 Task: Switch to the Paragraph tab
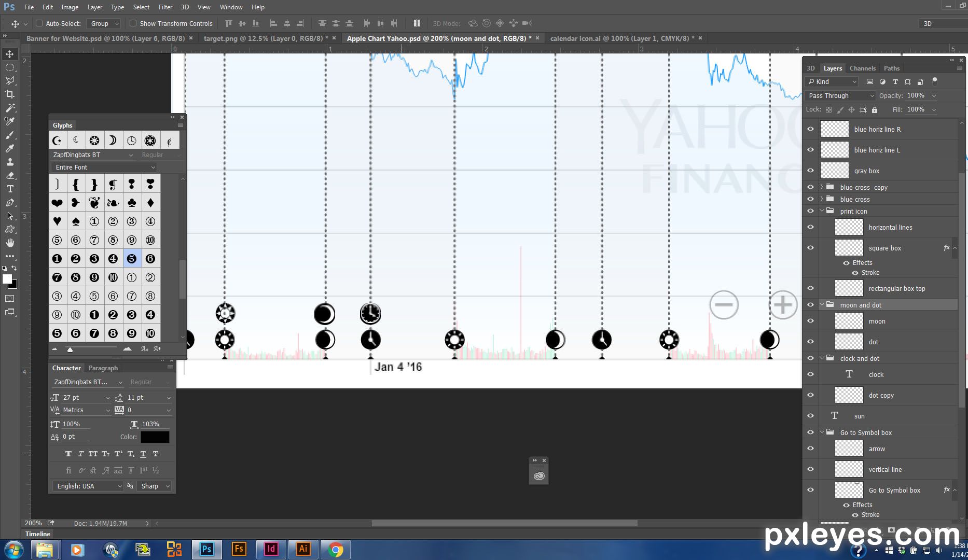[x=103, y=368]
